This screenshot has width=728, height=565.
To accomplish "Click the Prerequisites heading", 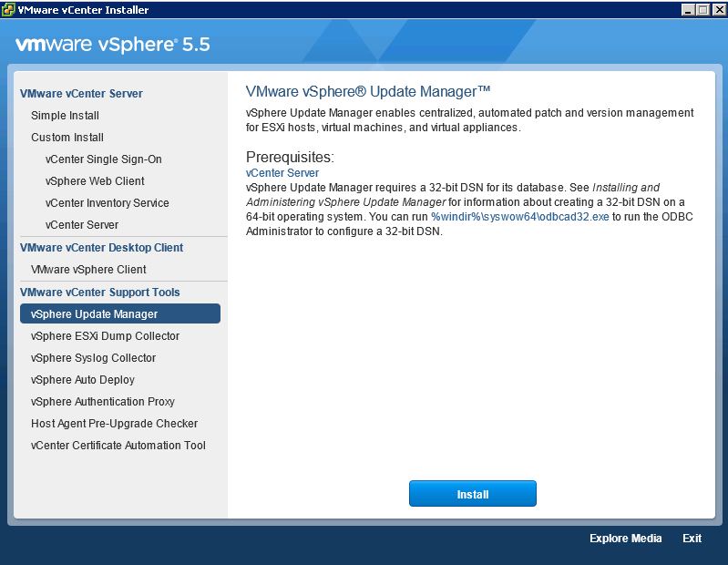I will pyautogui.click(x=290, y=158).
